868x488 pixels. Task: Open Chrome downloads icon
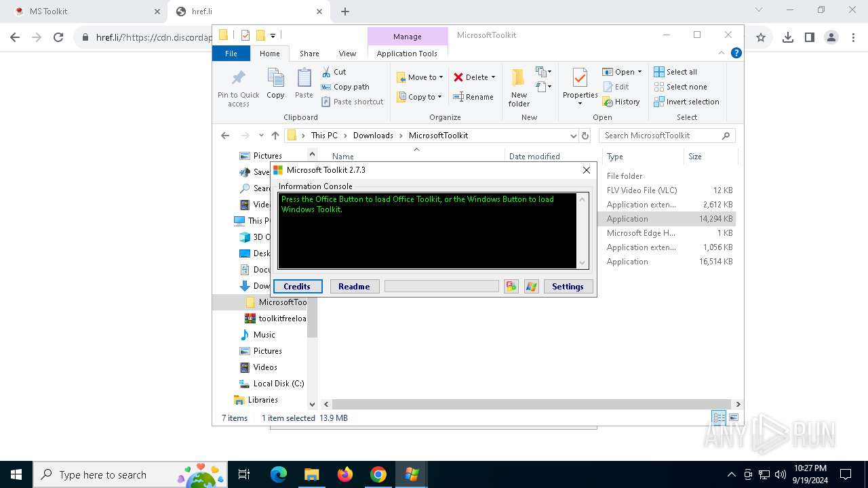tap(787, 38)
